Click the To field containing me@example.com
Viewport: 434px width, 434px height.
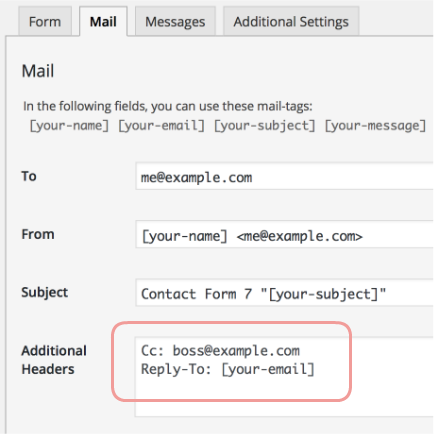284,176
